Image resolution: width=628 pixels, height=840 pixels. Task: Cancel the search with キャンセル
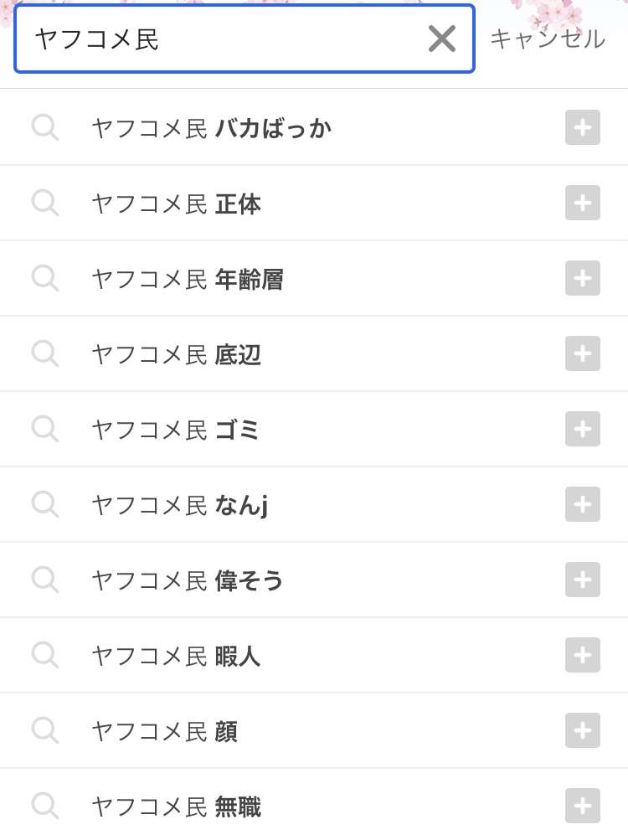[548, 39]
